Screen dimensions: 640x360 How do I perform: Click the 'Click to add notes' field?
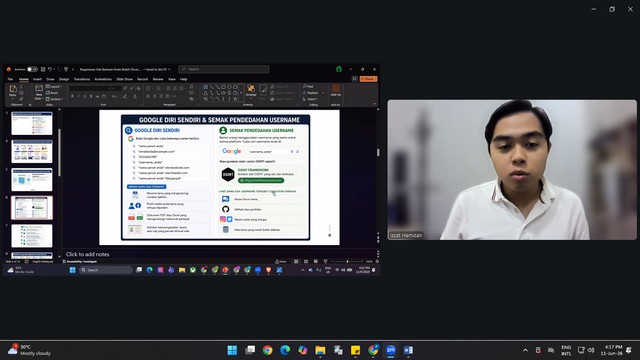pyautogui.click(x=220, y=254)
